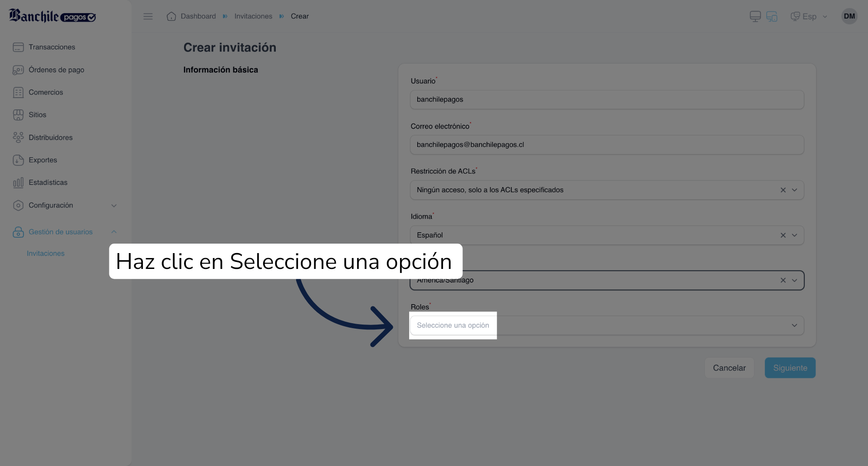Click the Cancelar button
Screen dimensions: 868x466
(729, 368)
